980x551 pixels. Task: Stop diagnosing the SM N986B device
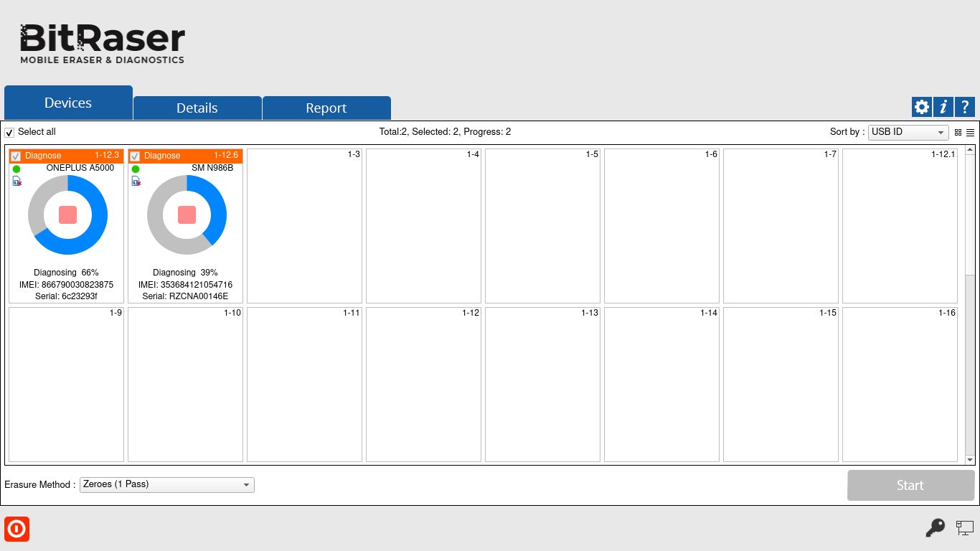coord(187,215)
